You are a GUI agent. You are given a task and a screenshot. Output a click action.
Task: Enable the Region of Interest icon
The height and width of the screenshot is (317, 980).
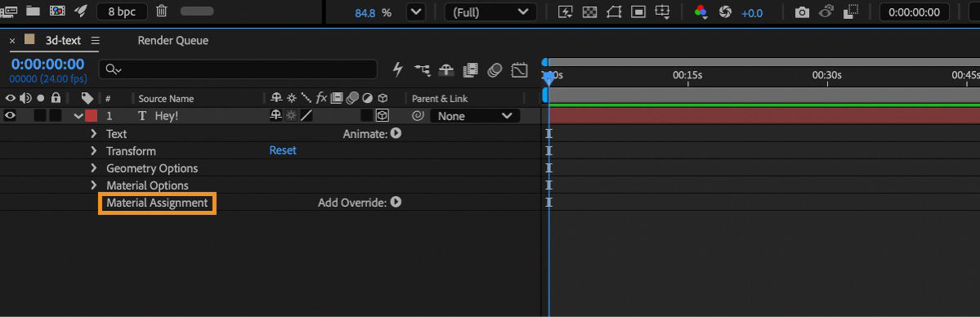(638, 12)
